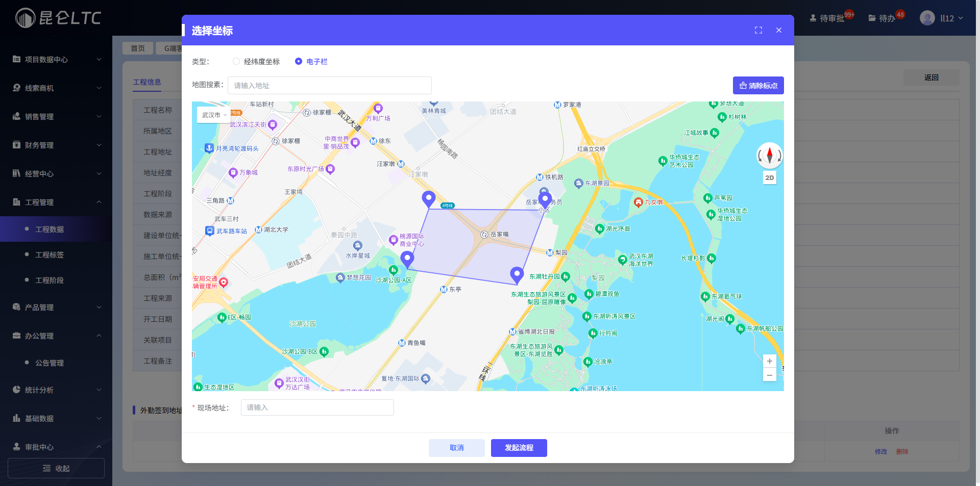This screenshot has height=486, width=980.
Task: Click the 现场地址 input field
Action: coord(316,407)
